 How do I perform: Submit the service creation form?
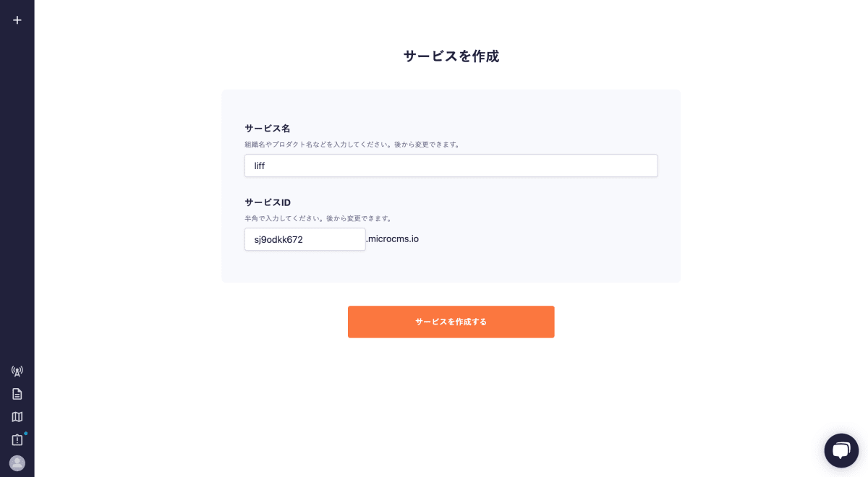(x=451, y=322)
